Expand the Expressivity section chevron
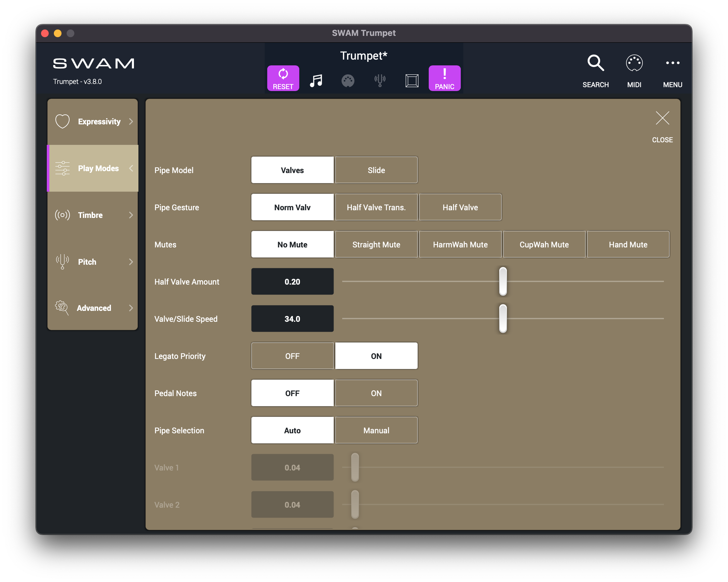The width and height of the screenshot is (728, 582). coord(131,121)
